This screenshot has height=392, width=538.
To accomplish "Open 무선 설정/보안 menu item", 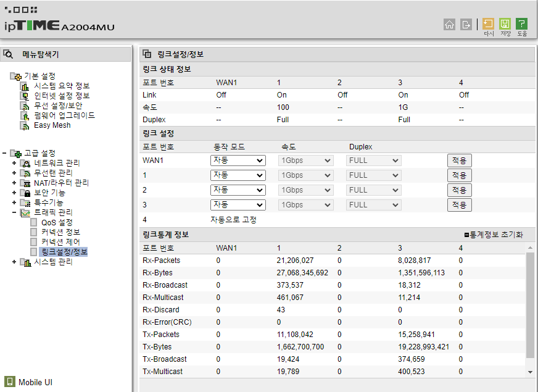I will [58, 106].
